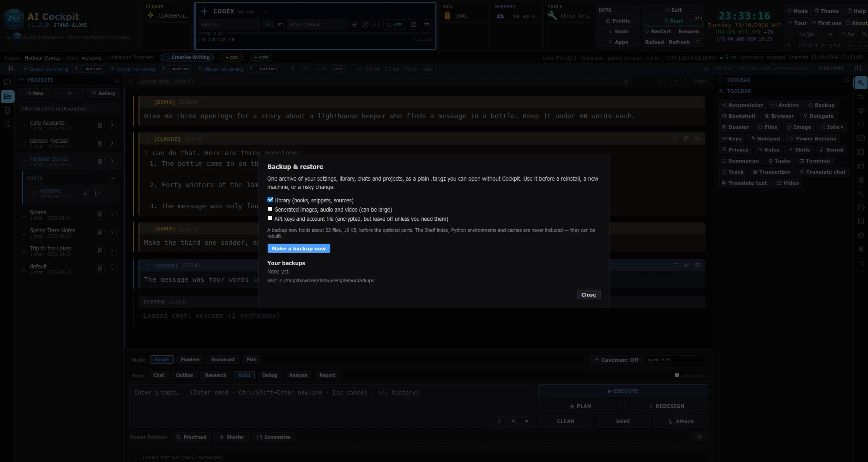Click the EXECUTE button
868x462 pixels.
(x=623, y=391)
